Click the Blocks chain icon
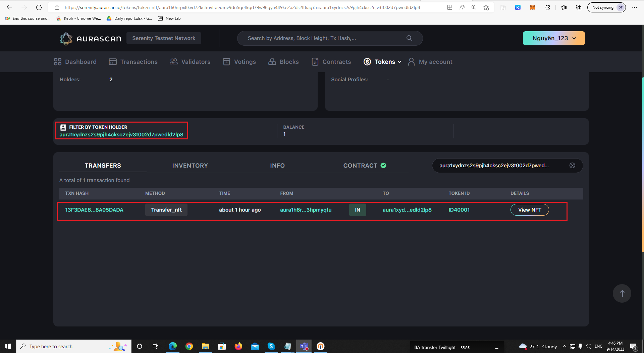The width and height of the screenshot is (644, 353). [x=272, y=61]
